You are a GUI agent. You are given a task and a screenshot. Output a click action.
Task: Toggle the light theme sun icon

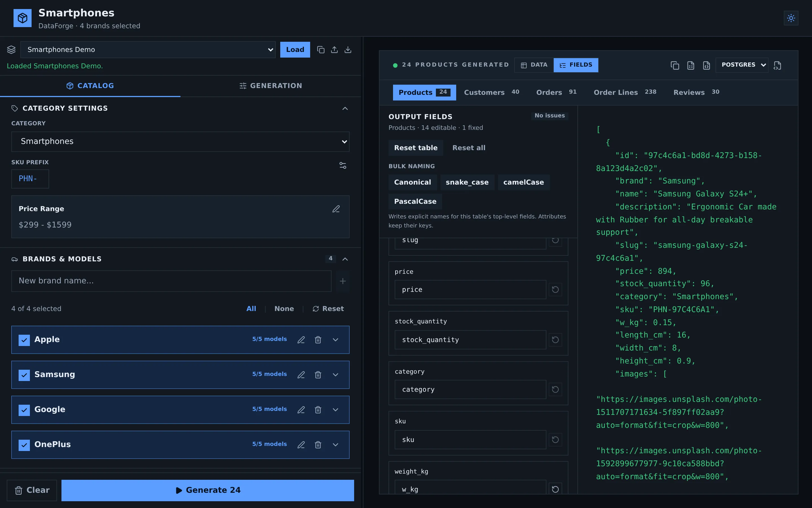pos(791,18)
